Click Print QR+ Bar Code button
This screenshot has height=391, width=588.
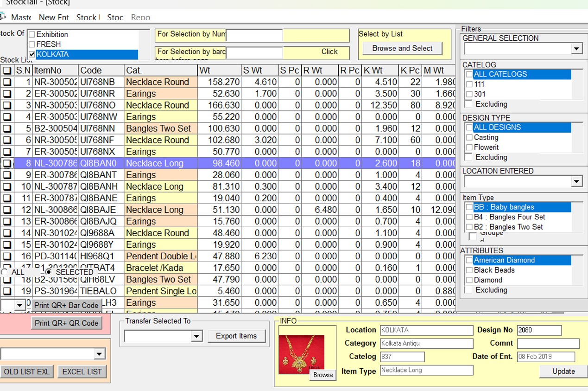click(66, 305)
